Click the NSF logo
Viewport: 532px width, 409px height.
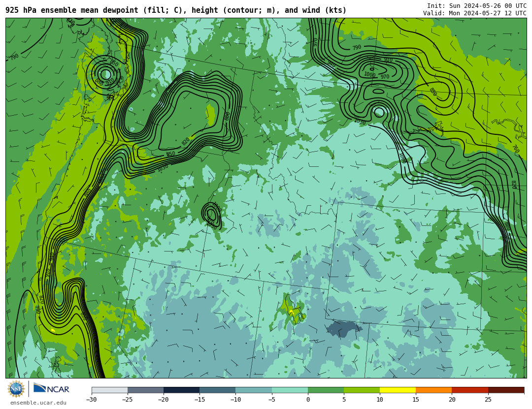pyautogui.click(x=16, y=389)
